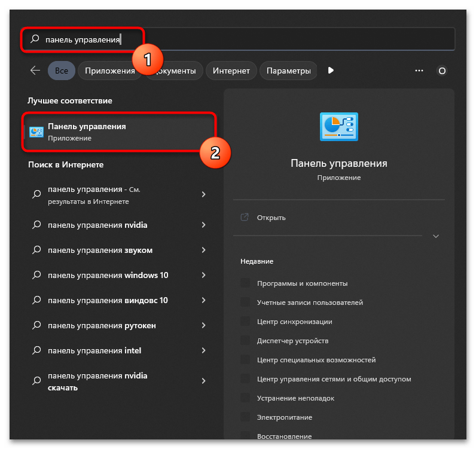Expand more actions with the chevron below 'Открыть'
The height and width of the screenshot is (449, 476).
click(x=435, y=236)
